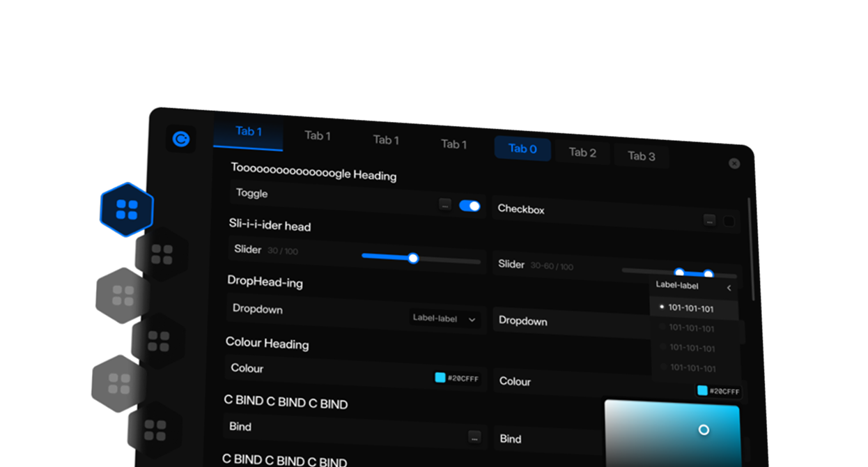
Task: Open the ellipsis button beside the Toggle switch
Action: pos(445,205)
